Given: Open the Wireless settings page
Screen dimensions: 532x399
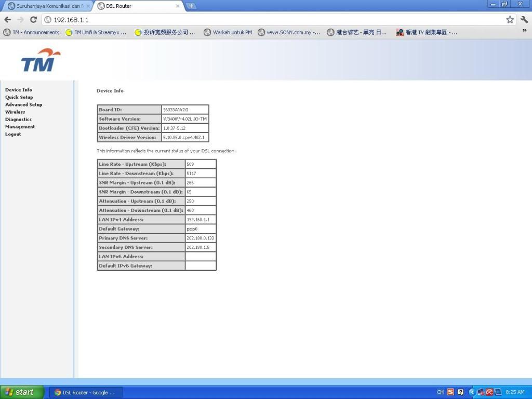Looking at the screenshot, I should coord(15,112).
